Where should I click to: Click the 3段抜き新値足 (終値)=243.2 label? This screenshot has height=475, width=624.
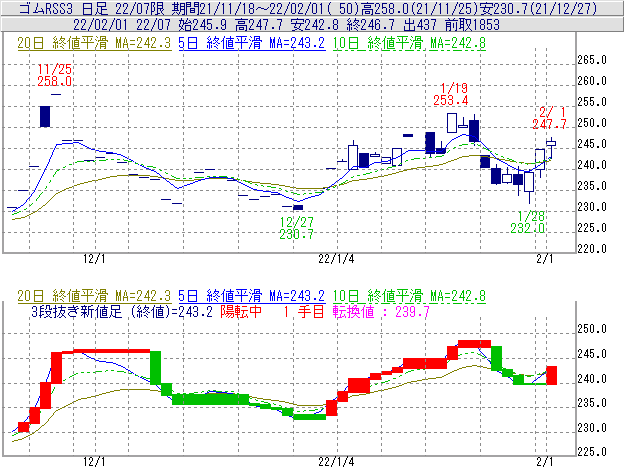coord(122,311)
